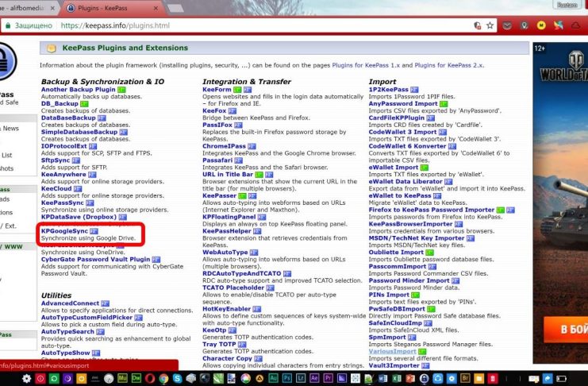
Task: Open Plugins for KeePass 1.x link
Action: tap(366, 65)
